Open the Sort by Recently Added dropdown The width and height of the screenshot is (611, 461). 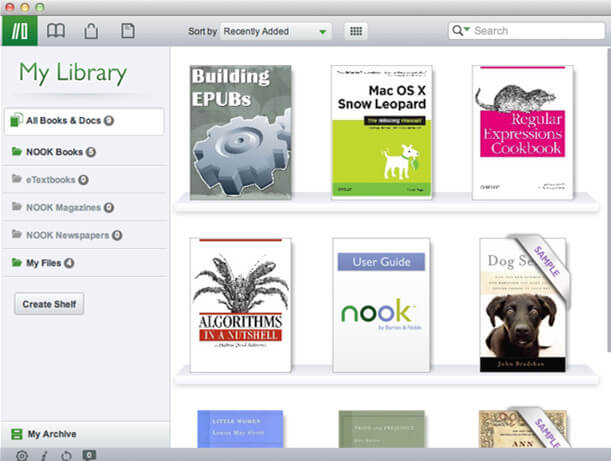click(x=276, y=32)
